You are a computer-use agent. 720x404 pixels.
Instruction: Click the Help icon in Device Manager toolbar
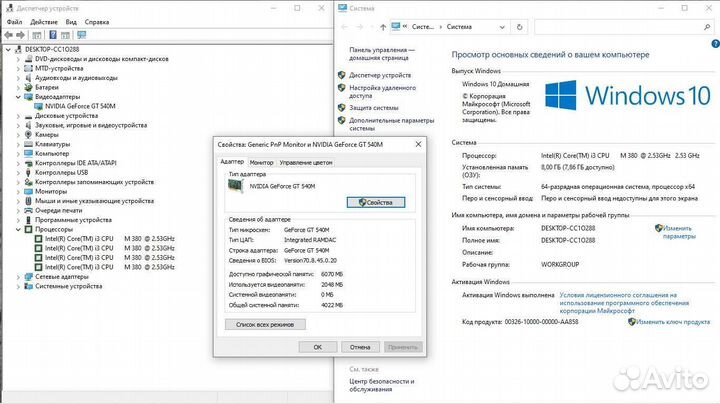(53, 35)
